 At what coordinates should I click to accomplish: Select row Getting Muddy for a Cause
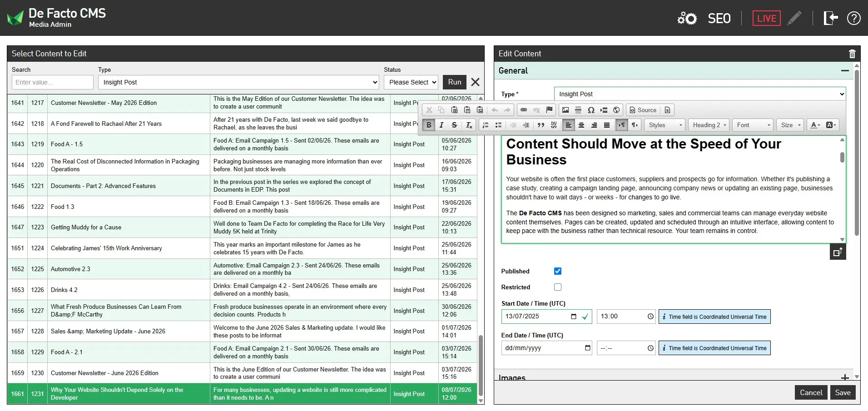[242, 228]
